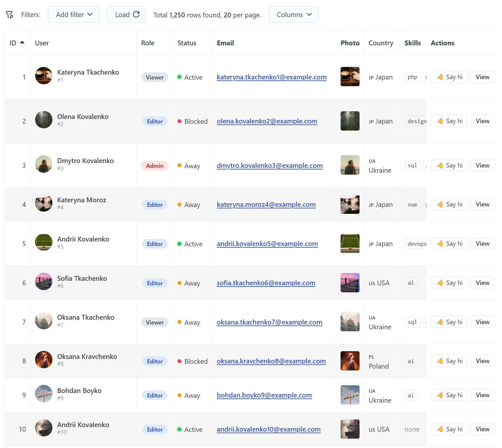The image size is (502, 448).
Task: Click Kateryna Moroz's avatar
Action: (44, 203)
